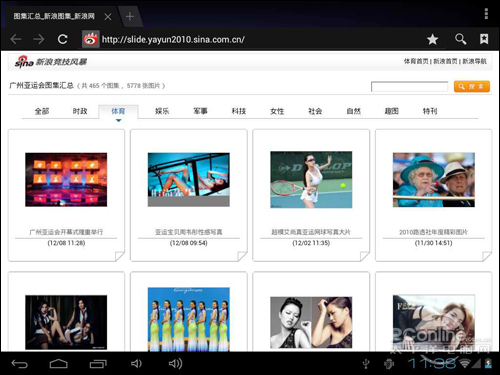Select the 女性 category tab

click(277, 111)
